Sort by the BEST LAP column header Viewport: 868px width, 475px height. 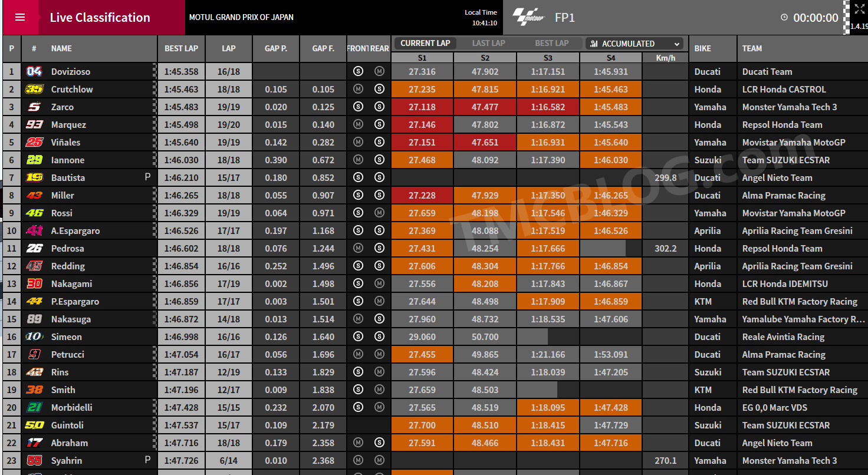tap(182, 48)
